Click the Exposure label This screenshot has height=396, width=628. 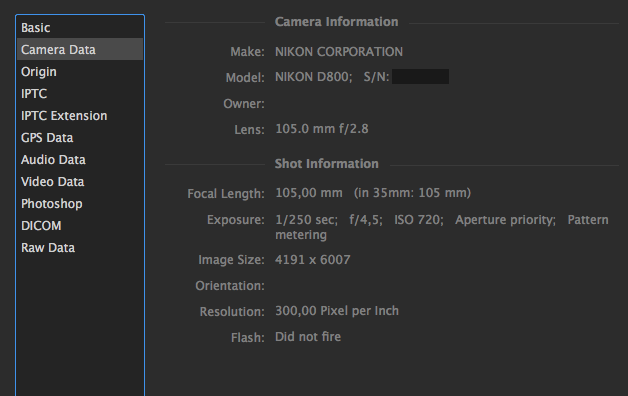point(236,220)
